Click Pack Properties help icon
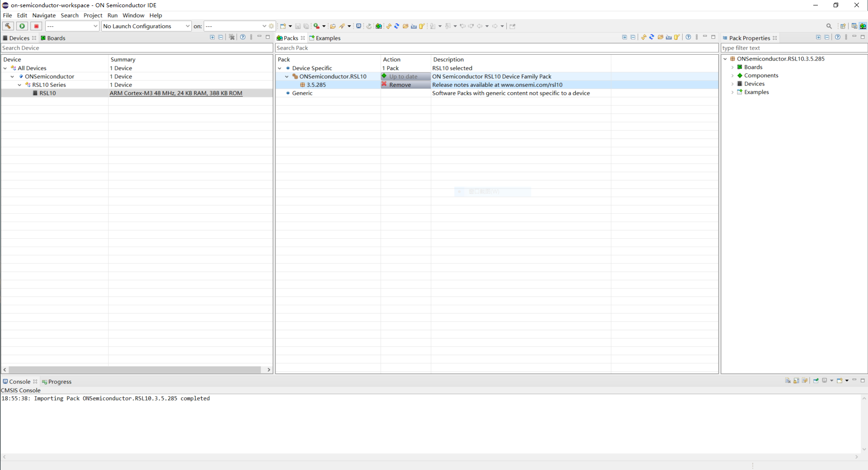Viewport: 868px width, 470px height. [838, 37]
